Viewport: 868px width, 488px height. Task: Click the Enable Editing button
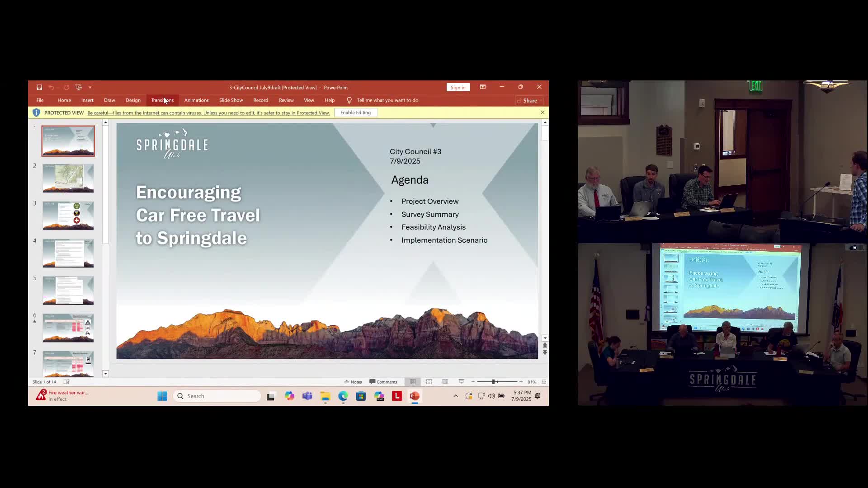355,113
